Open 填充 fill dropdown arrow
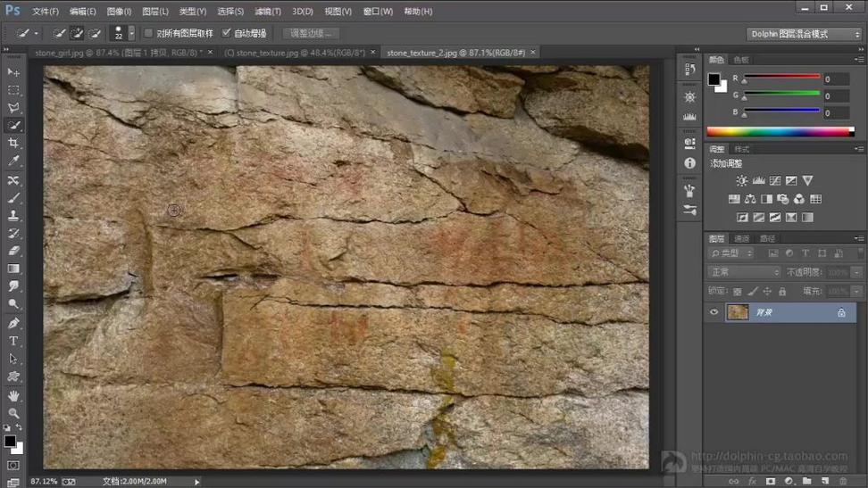The height and width of the screenshot is (488, 868). pyautogui.click(x=857, y=291)
